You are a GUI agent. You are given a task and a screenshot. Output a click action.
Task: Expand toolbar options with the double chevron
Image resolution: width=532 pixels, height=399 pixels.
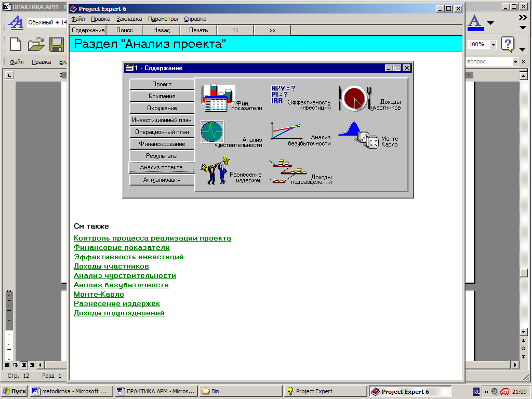point(523,18)
